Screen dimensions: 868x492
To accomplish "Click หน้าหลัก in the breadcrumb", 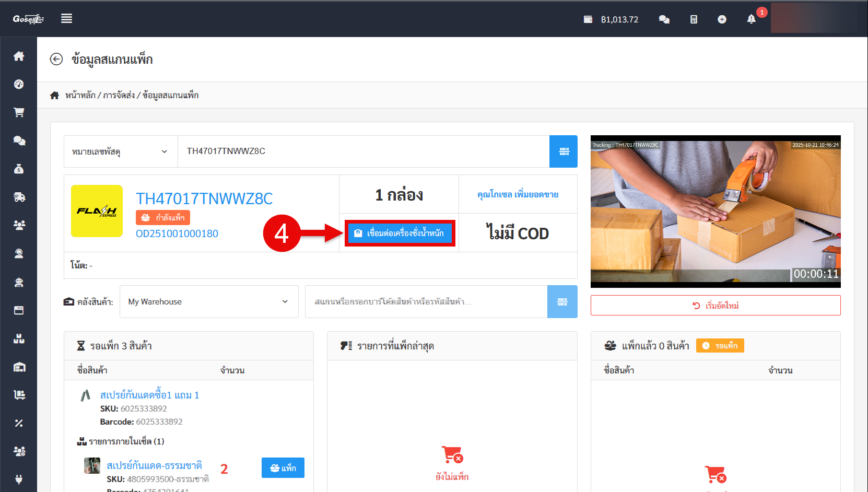I will pyautogui.click(x=80, y=95).
